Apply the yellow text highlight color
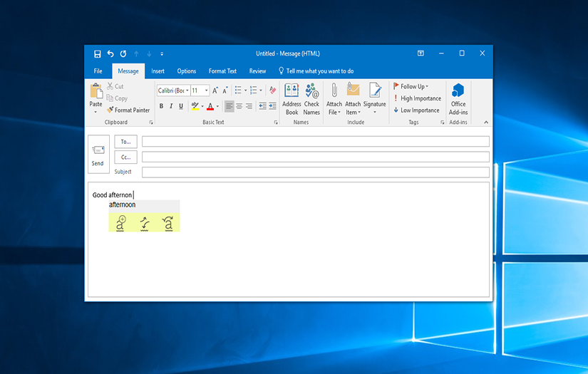The width and height of the screenshot is (588, 374). [x=195, y=106]
